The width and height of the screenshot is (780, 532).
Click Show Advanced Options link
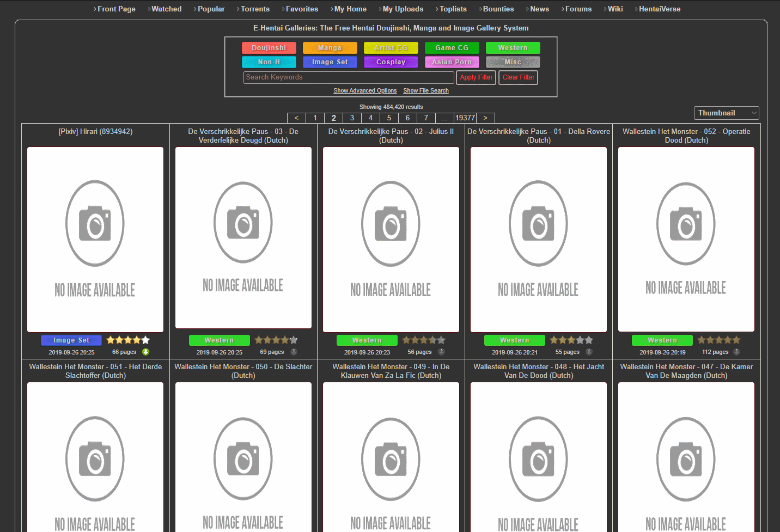point(365,90)
